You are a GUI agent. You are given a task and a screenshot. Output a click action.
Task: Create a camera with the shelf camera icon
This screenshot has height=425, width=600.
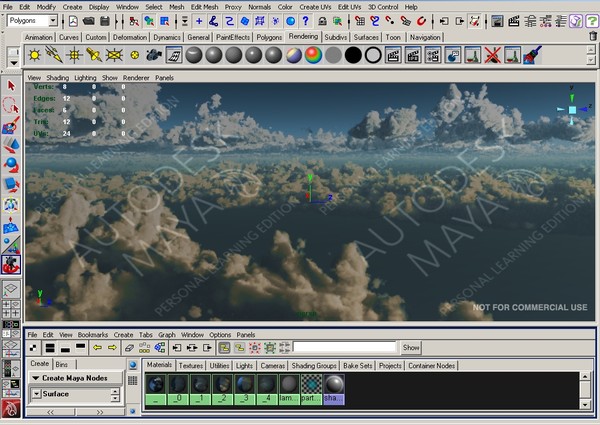pos(154,55)
